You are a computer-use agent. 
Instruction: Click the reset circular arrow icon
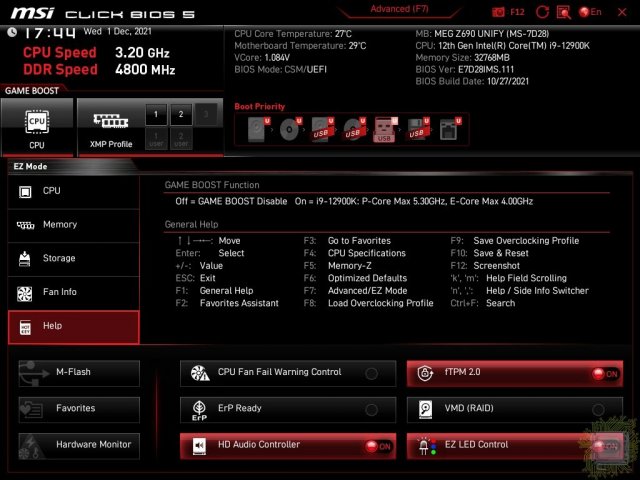point(541,12)
